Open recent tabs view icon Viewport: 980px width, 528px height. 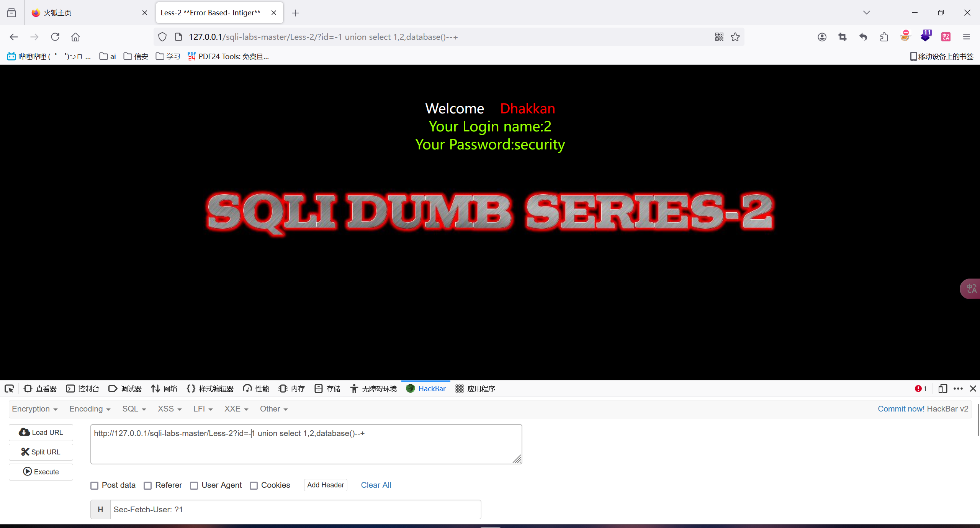coord(11,13)
